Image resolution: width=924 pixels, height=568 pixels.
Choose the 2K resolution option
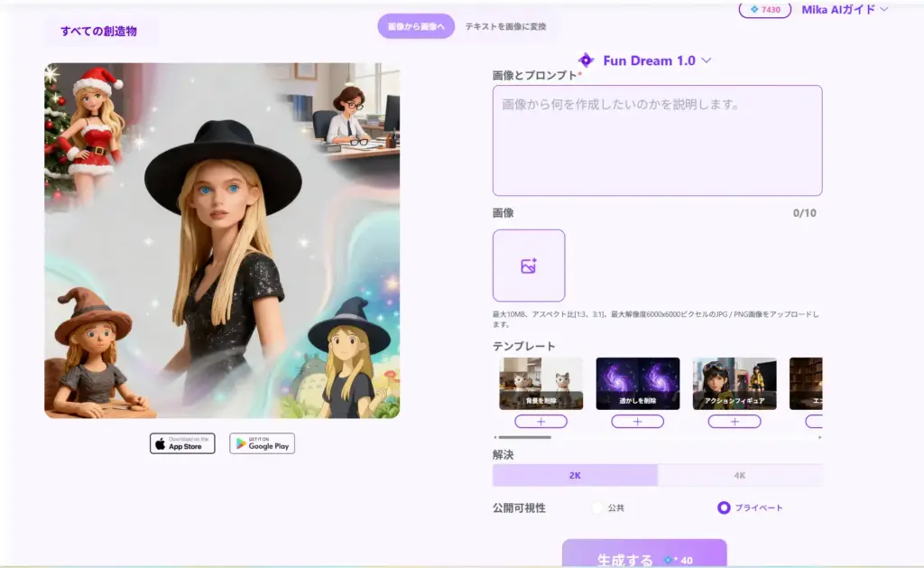tap(575, 476)
